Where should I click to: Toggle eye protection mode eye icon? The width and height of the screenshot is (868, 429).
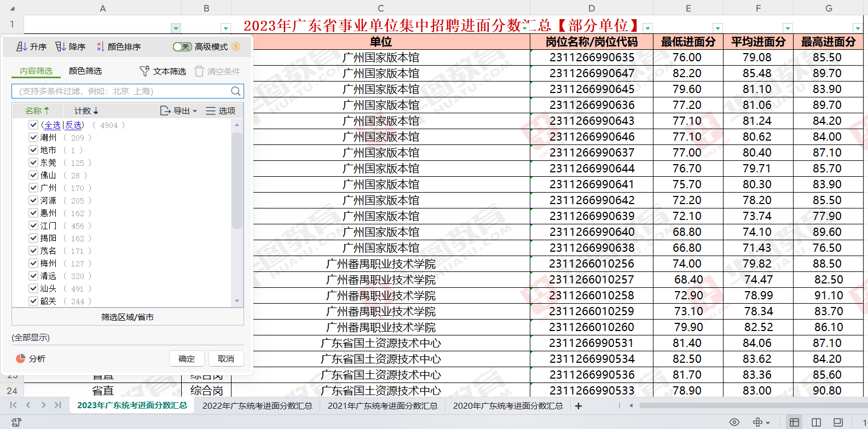734,422
